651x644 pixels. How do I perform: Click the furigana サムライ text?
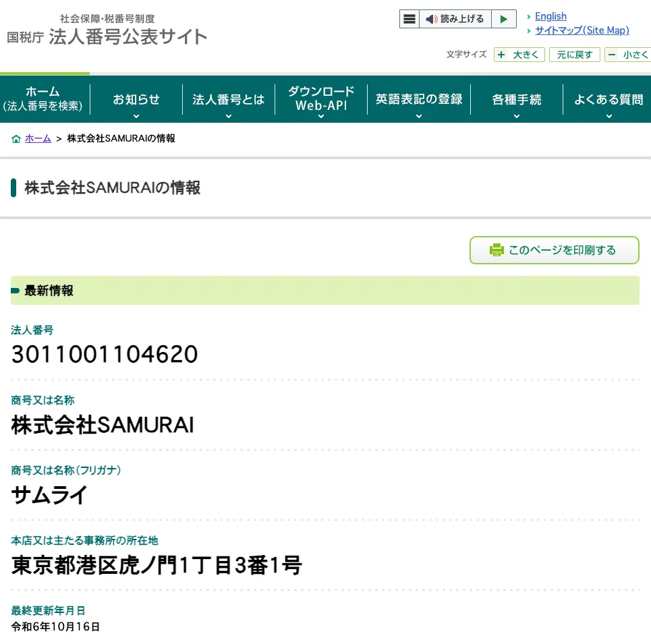click(x=49, y=495)
